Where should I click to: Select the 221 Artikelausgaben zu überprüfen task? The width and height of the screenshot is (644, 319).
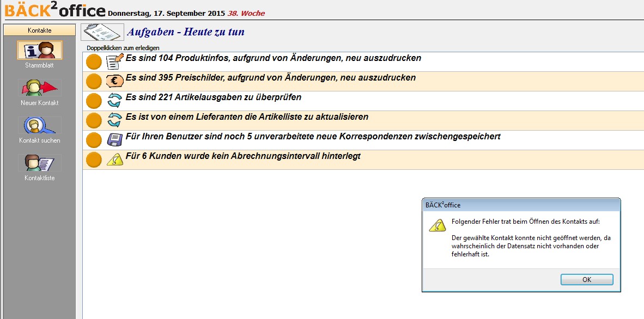pos(213,97)
